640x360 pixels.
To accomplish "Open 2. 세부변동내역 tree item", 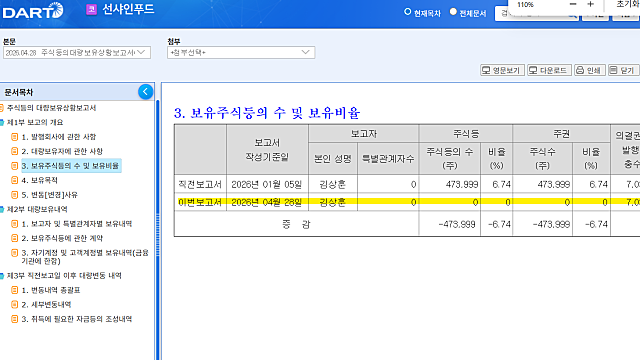I will 46,304.
